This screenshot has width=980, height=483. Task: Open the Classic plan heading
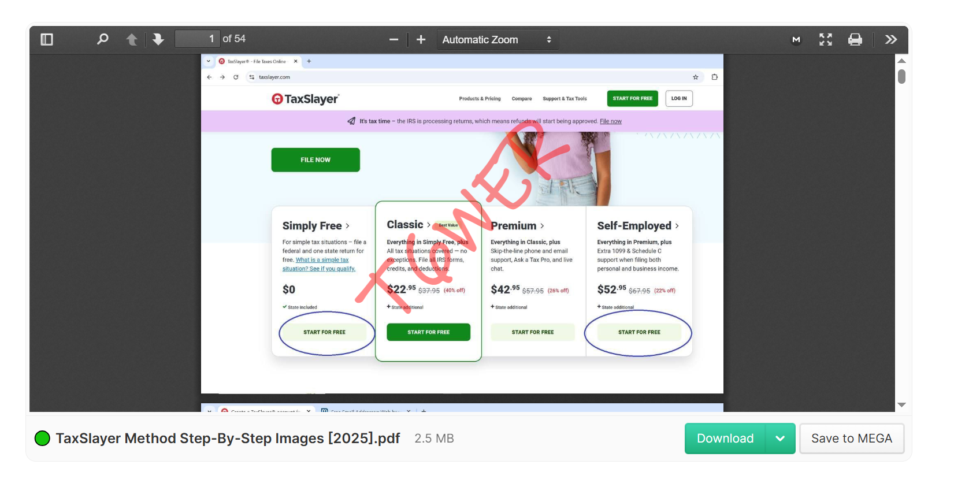pyautogui.click(x=409, y=225)
